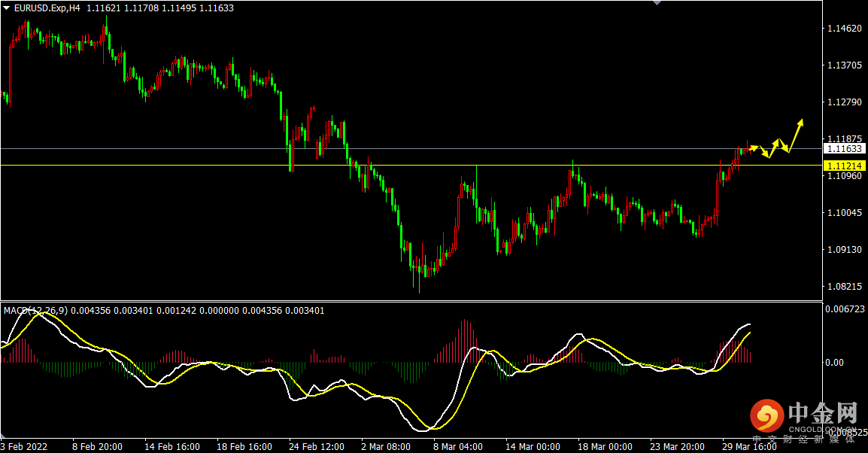The width and height of the screenshot is (868, 453).
Task: Select the yellow 1.11214 horizontal line label
Action: click(x=844, y=166)
